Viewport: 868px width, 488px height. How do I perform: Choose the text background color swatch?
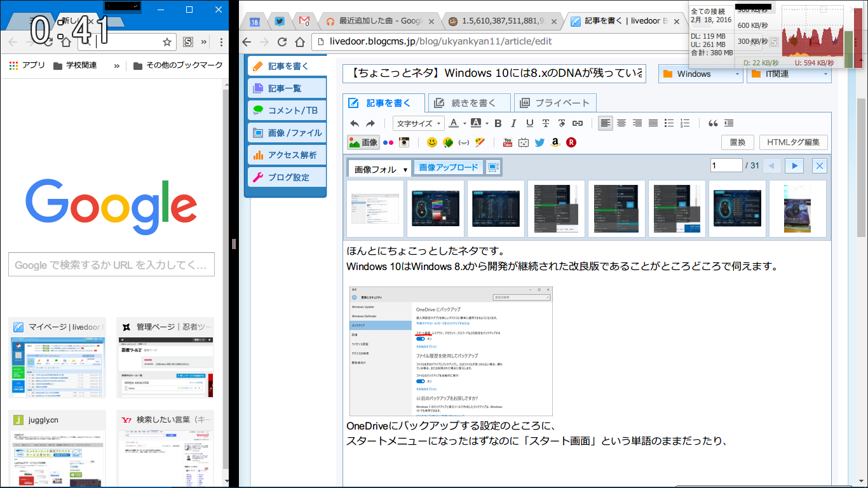tap(476, 123)
